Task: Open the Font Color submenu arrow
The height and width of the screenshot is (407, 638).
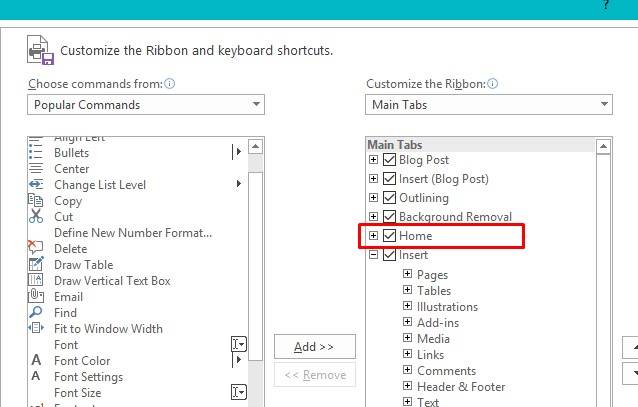Action: tap(237, 359)
